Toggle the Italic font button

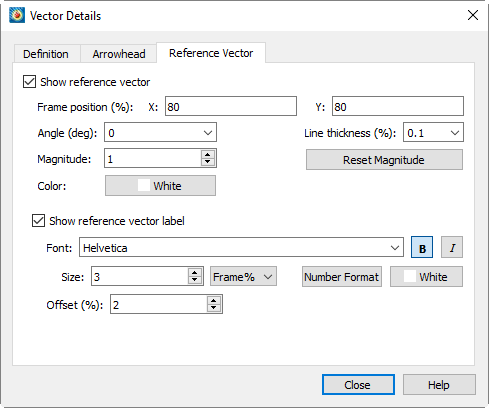click(x=452, y=247)
